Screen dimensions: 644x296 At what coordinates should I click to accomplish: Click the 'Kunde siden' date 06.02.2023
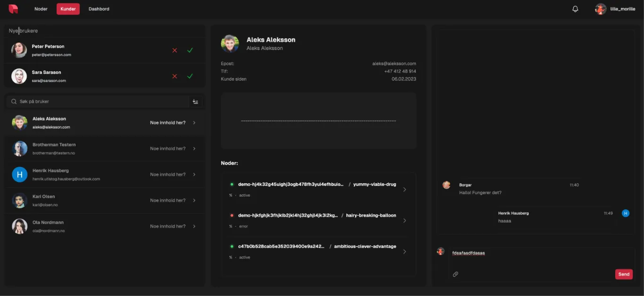(x=404, y=79)
